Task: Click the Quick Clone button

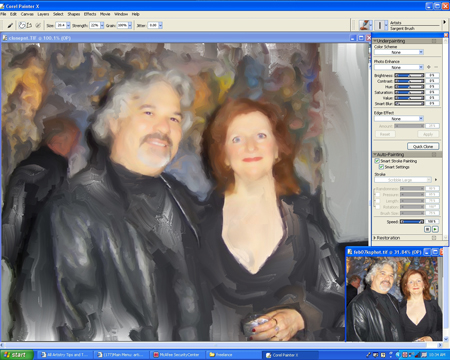Action: [x=423, y=146]
